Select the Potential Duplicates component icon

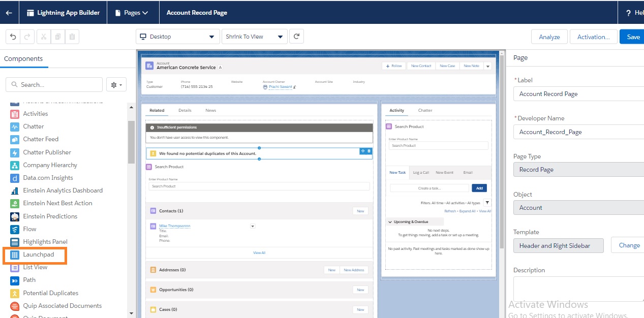(x=14, y=293)
